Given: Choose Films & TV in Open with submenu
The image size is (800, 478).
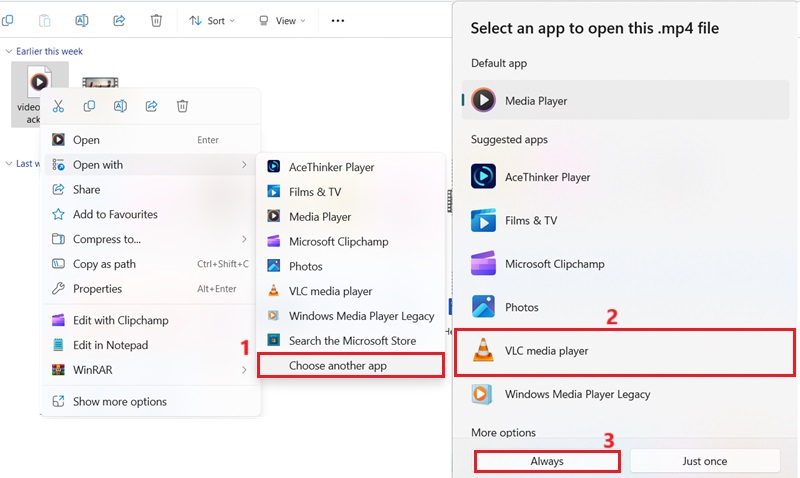Looking at the screenshot, I should (x=351, y=192).
